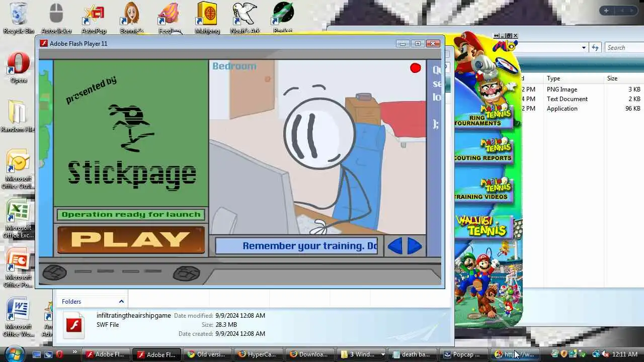Open the address bar dropdown in Explorer
The image size is (644, 362).
coord(584,48)
